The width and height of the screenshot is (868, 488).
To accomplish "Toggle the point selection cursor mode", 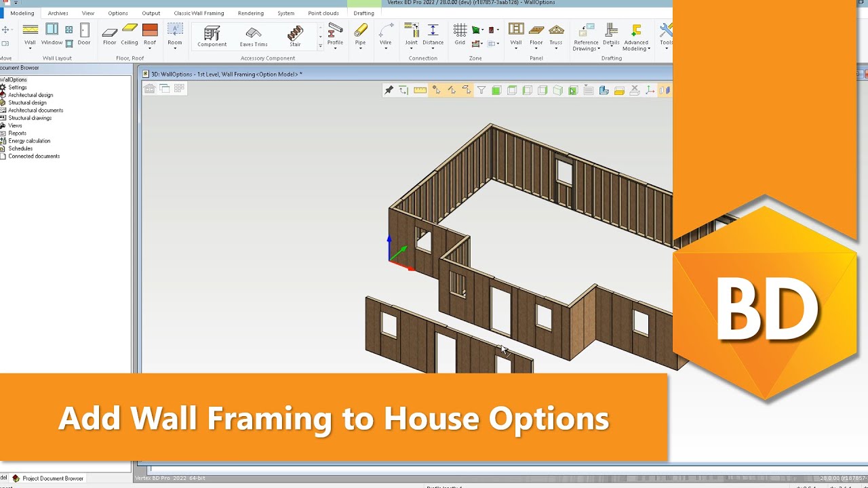I will [435, 90].
